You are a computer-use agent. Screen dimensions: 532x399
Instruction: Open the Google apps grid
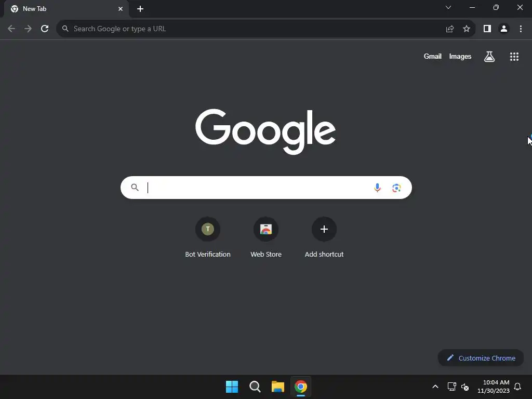pyautogui.click(x=514, y=57)
